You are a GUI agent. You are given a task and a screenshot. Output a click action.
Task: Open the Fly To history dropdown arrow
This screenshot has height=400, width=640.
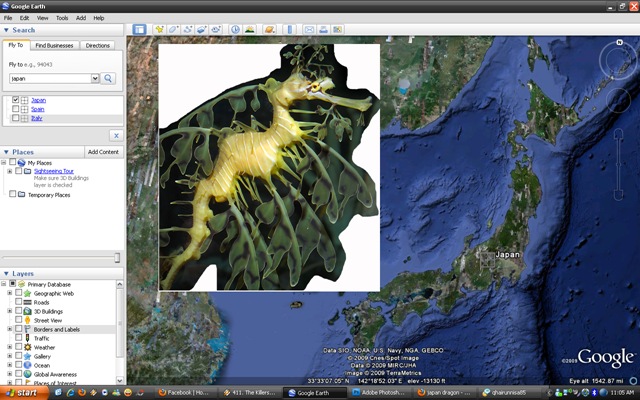95,78
